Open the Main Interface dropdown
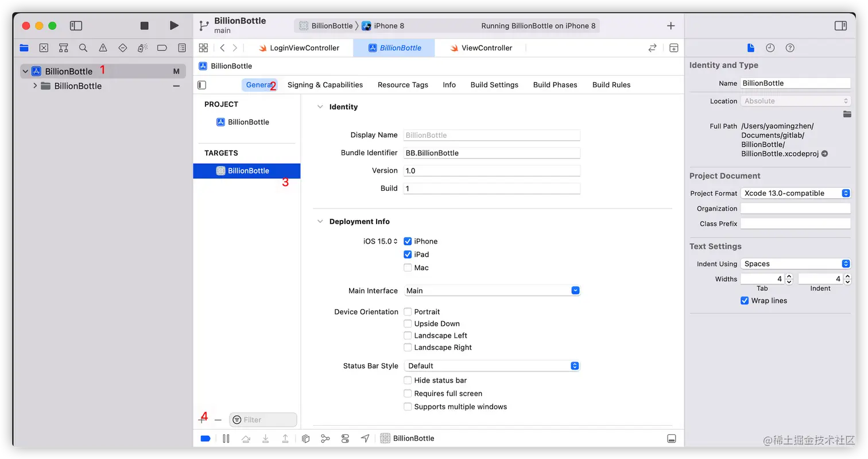 492,291
